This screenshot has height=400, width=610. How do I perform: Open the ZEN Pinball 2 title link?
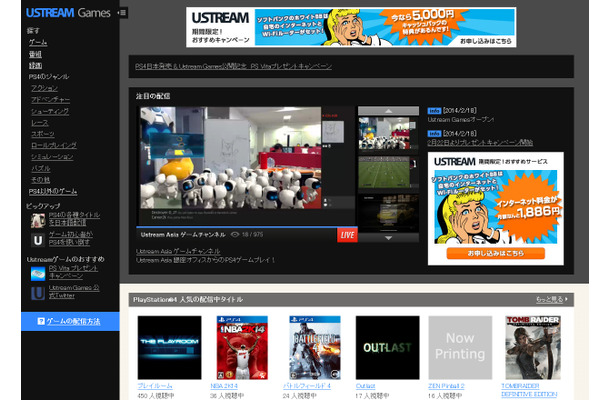446,386
